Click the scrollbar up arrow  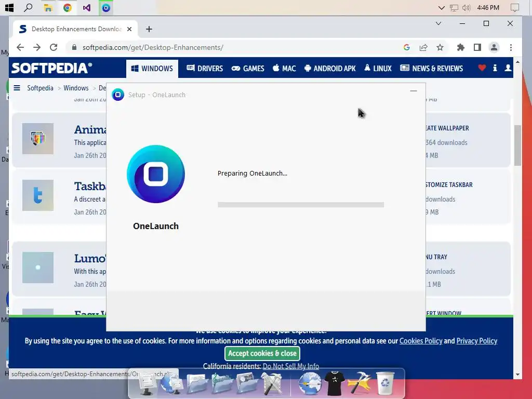[517, 62]
